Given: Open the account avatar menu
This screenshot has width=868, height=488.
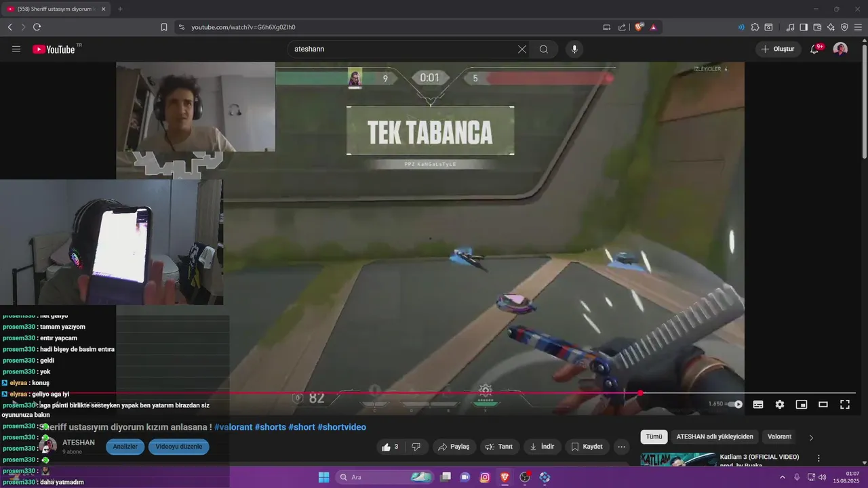Looking at the screenshot, I should coord(840,49).
